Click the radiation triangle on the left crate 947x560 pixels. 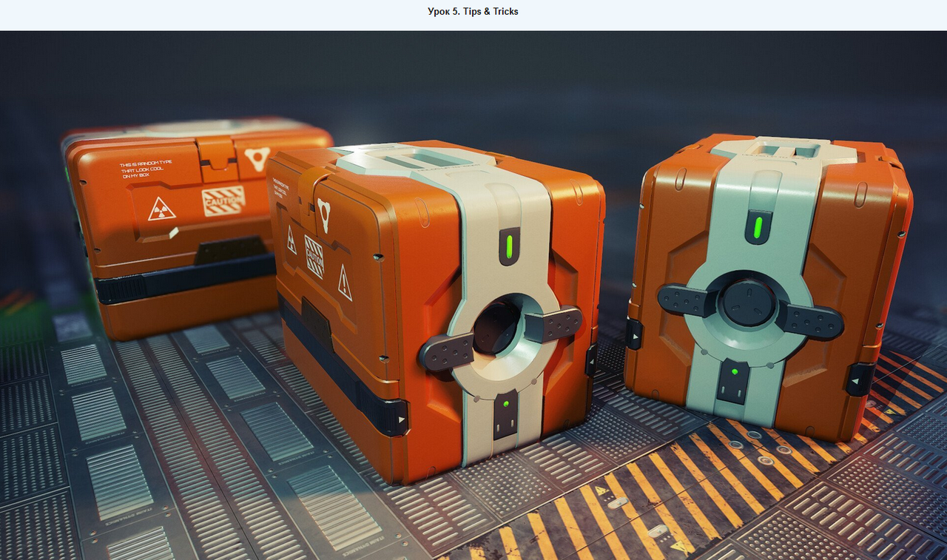coord(161,209)
